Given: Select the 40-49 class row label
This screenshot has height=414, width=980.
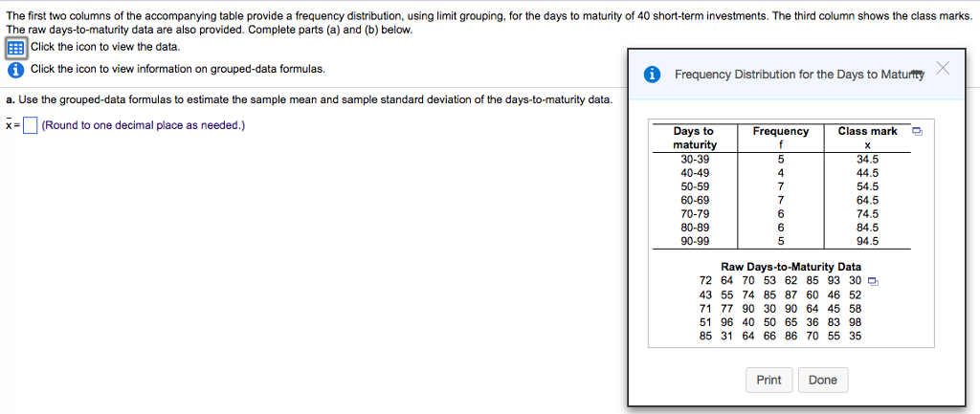Looking at the screenshot, I should (695, 173).
